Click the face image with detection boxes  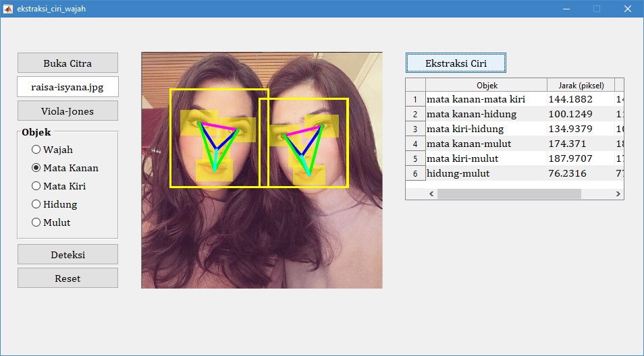coord(261,171)
